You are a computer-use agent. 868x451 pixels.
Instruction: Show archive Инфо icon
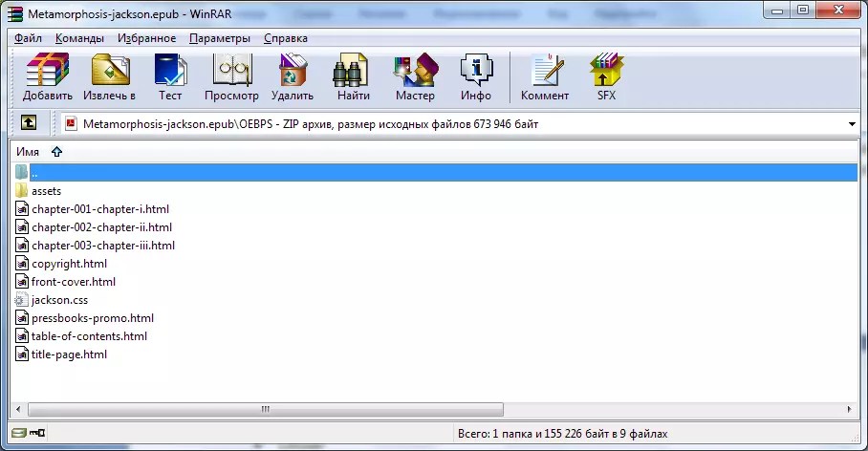coord(476,71)
